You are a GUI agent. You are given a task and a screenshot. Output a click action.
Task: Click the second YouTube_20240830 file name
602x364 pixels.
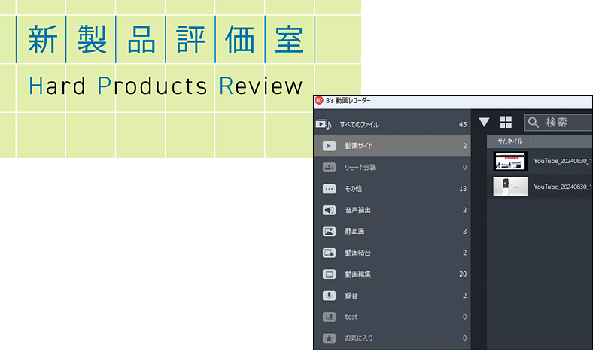[562, 187]
